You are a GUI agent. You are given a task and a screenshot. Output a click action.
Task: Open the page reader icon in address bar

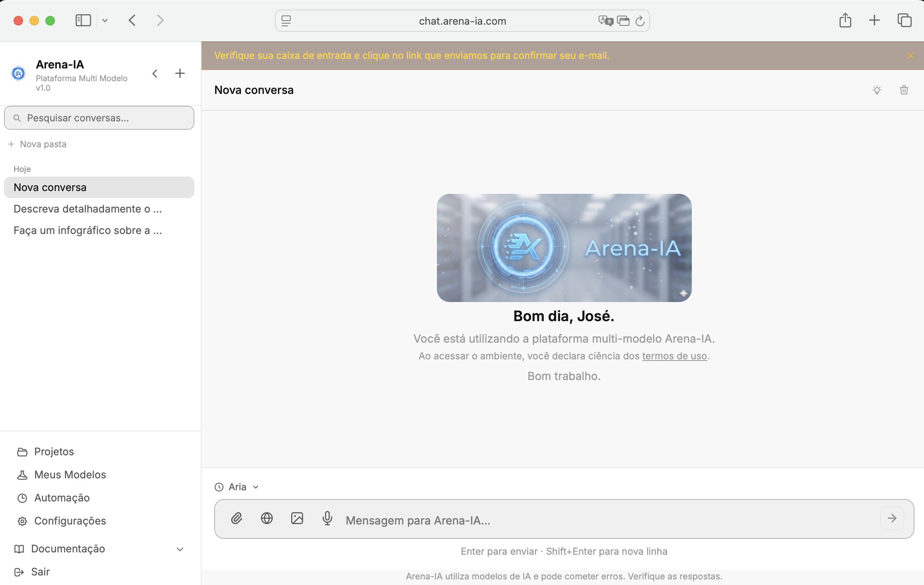point(286,21)
